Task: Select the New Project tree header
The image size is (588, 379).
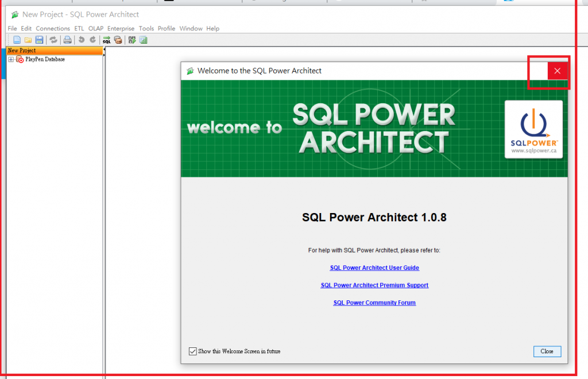Action: point(55,50)
